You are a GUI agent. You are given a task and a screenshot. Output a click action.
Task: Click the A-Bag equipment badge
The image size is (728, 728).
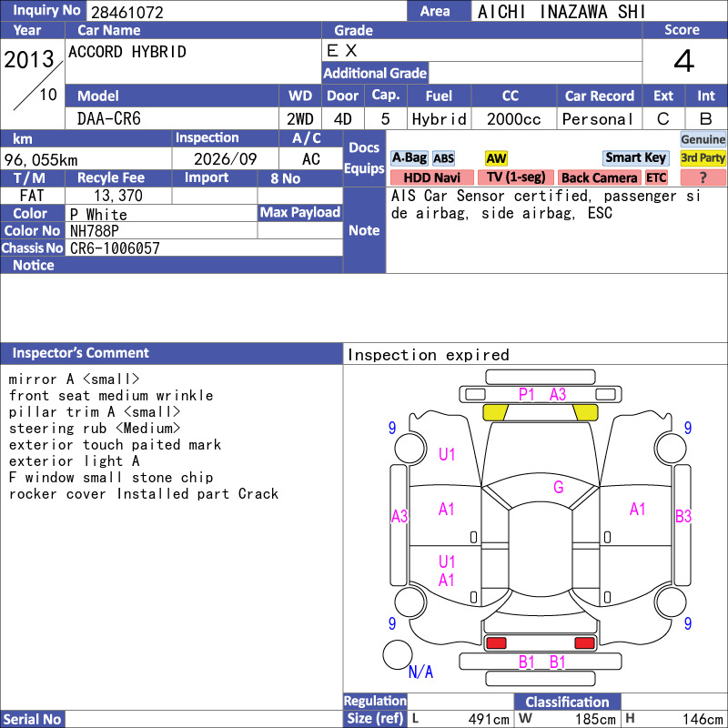coord(409,158)
